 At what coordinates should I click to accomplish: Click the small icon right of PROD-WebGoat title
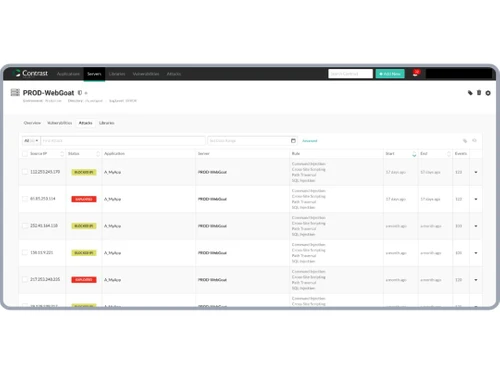(x=80, y=93)
